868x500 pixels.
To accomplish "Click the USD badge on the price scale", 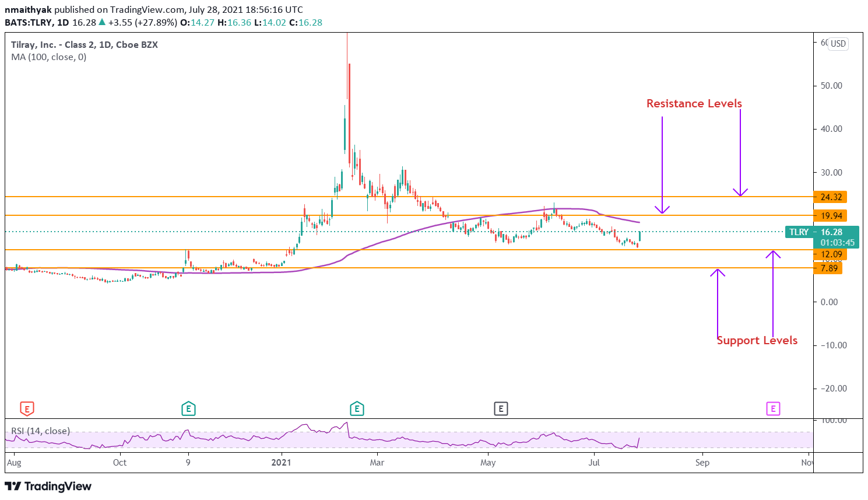I will (x=838, y=44).
